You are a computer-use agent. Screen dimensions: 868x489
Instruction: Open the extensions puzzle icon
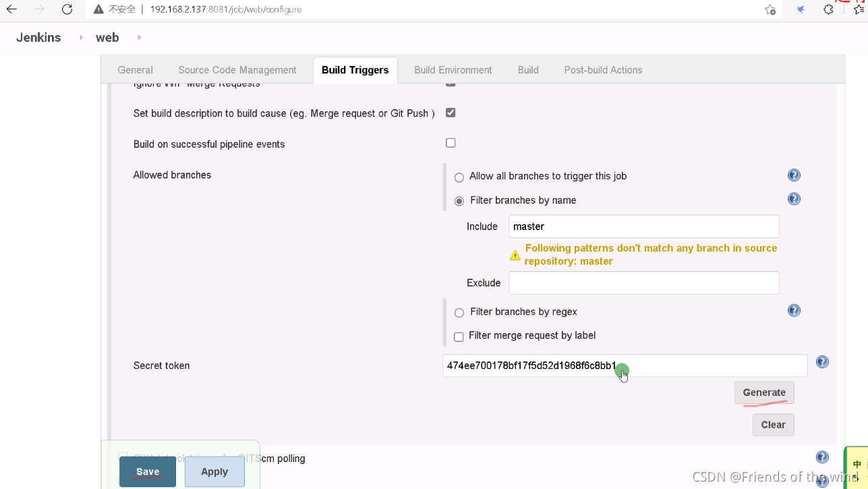(x=829, y=9)
